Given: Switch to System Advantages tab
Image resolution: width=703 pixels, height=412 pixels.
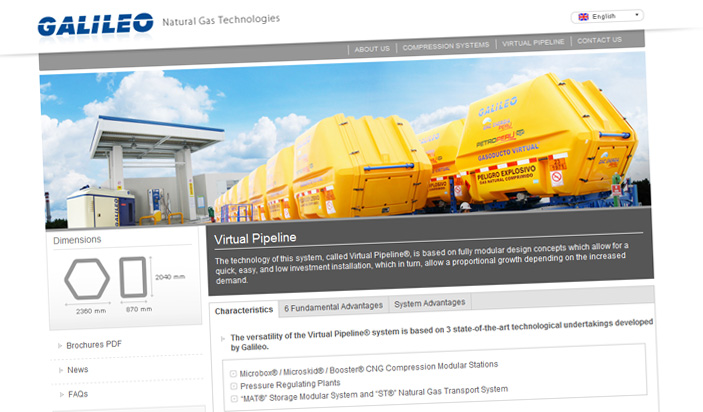Looking at the screenshot, I should pyautogui.click(x=427, y=303).
